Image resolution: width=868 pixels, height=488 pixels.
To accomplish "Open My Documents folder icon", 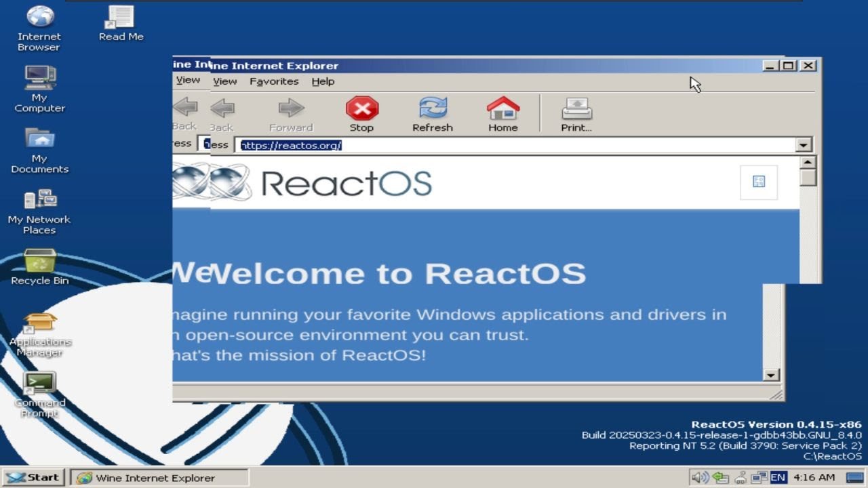I will click(x=39, y=150).
